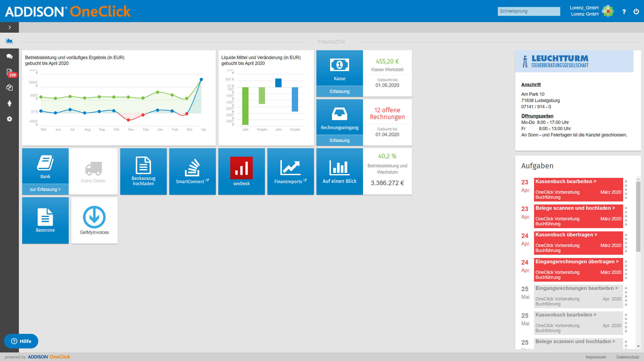Open the Bankauszug hochladen tile

click(143, 171)
